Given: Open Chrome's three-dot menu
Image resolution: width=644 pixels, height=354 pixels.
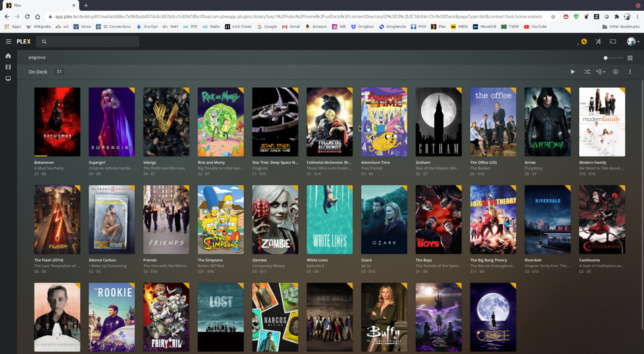Looking at the screenshot, I should click(x=637, y=16).
